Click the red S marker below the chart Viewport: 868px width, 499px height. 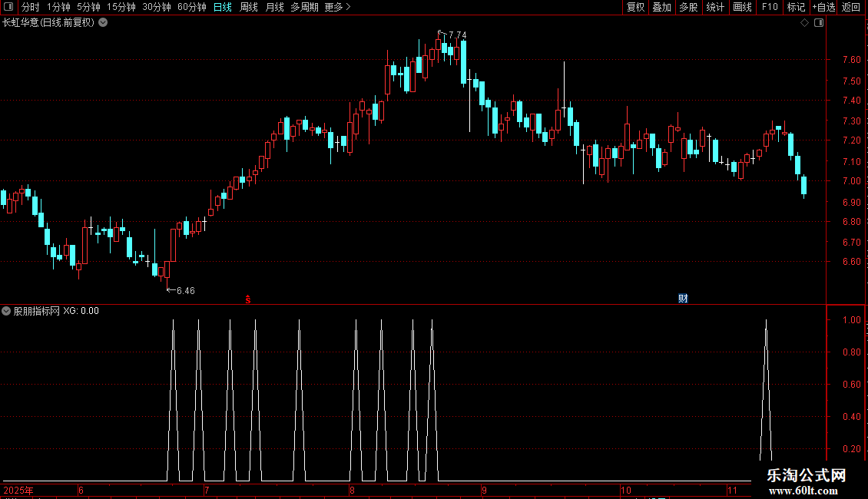click(x=248, y=299)
